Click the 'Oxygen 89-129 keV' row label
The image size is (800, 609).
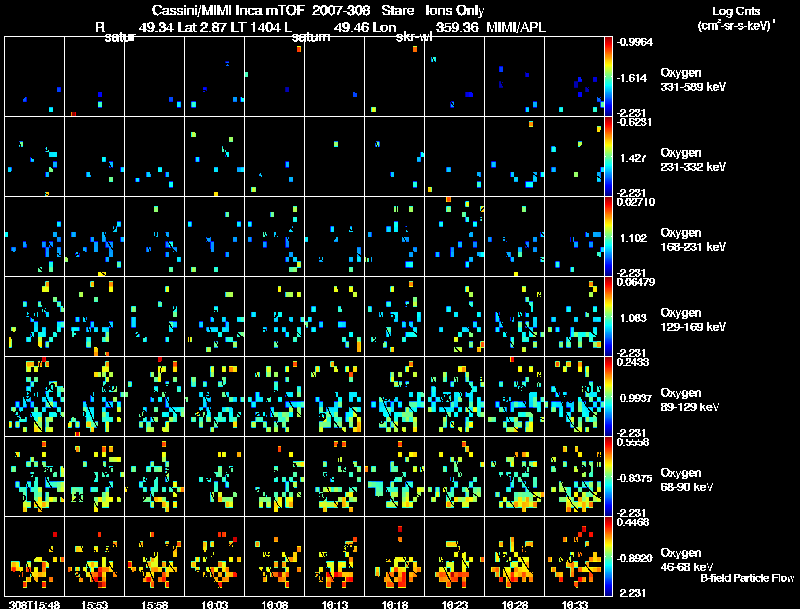click(690, 400)
